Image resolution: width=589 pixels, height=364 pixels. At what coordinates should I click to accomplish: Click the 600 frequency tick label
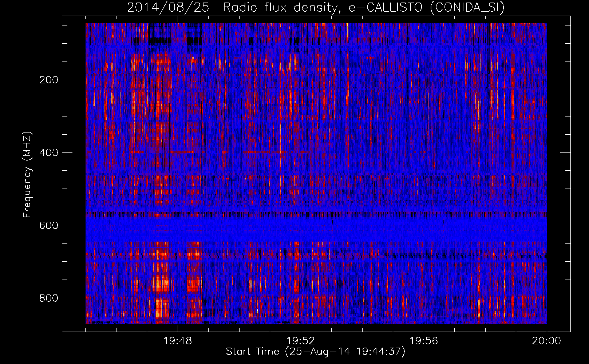click(x=49, y=226)
